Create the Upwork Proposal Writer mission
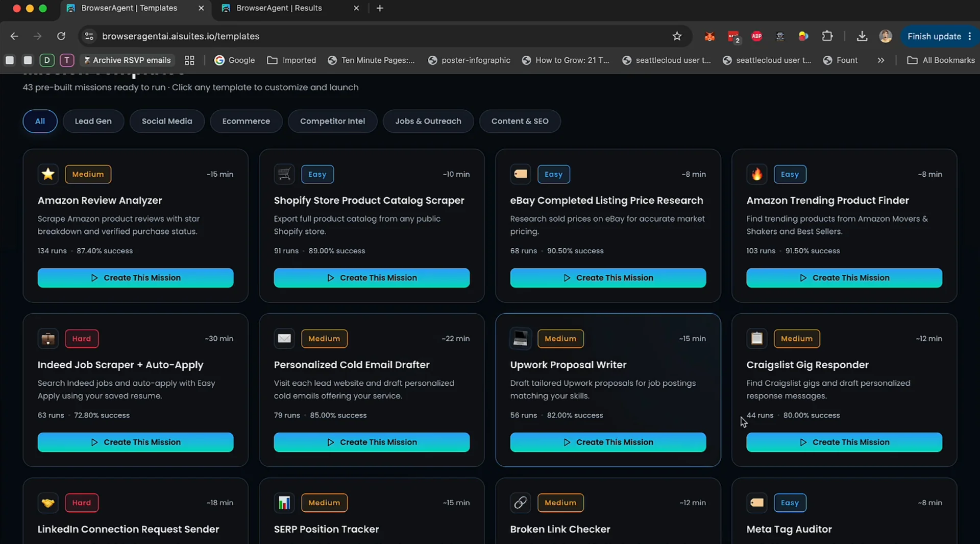 pos(608,442)
